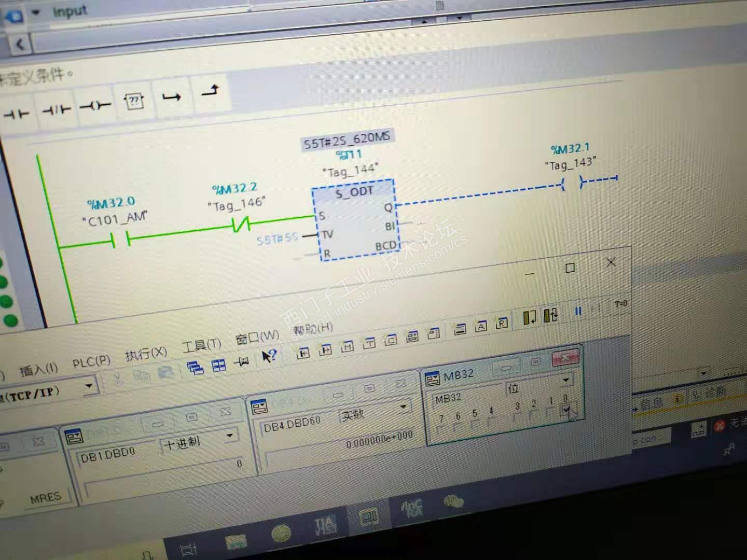Open the WeChat taskbar icon
747x560 pixels.
coord(453,501)
